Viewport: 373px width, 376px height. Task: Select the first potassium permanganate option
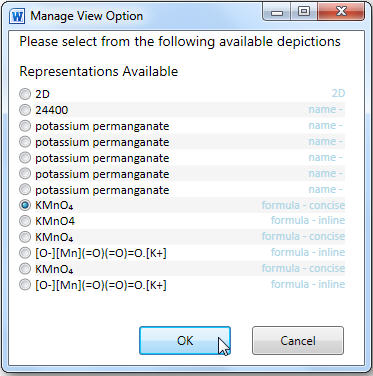[x=25, y=126]
